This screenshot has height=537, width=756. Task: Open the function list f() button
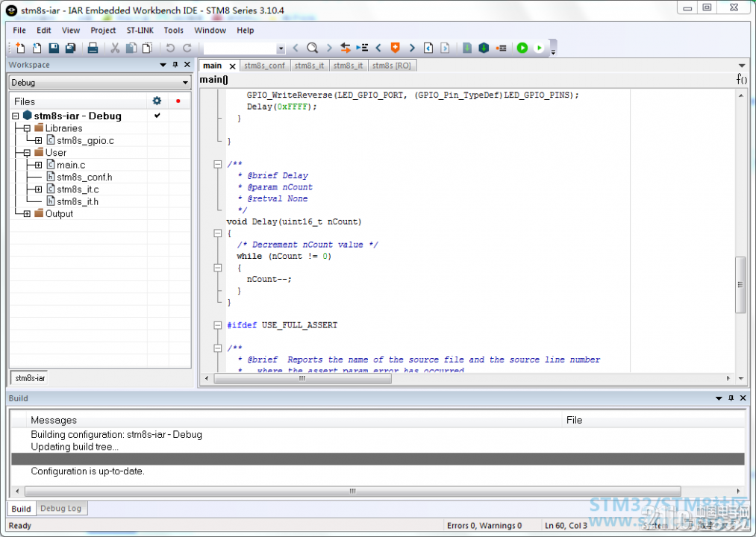(742, 79)
